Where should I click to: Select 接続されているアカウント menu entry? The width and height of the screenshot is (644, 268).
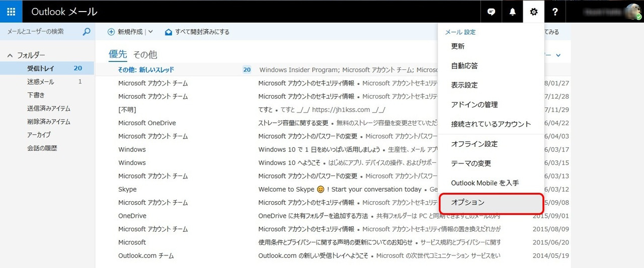(x=491, y=124)
